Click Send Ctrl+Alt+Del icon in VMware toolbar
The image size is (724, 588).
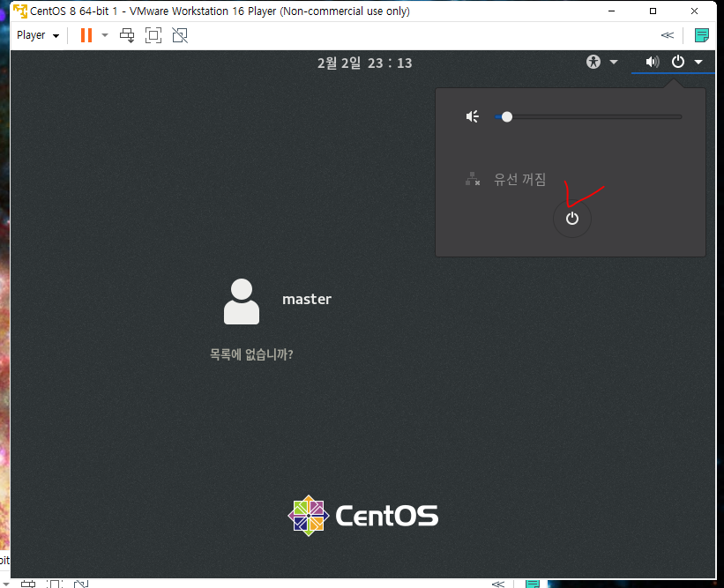127,35
